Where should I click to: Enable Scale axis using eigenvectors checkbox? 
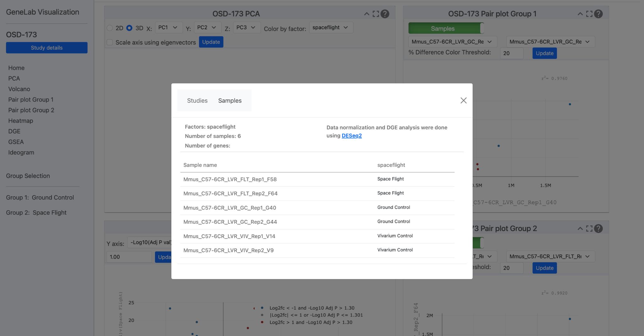(110, 42)
